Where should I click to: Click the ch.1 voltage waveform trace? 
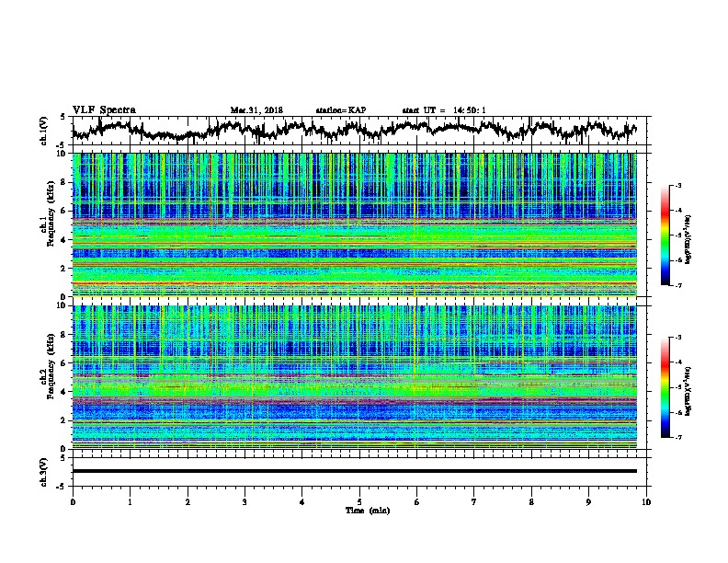pos(354,130)
